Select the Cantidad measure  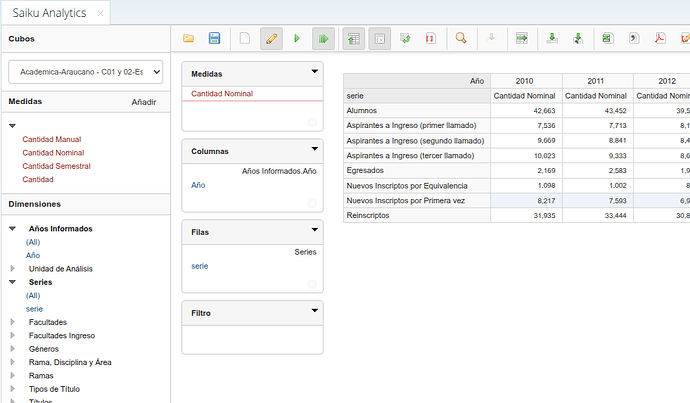[38, 180]
